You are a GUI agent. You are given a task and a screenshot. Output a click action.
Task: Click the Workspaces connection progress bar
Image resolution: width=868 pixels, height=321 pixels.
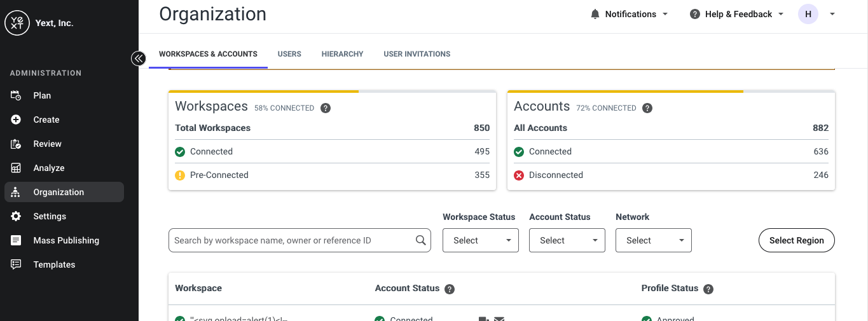[332, 92]
